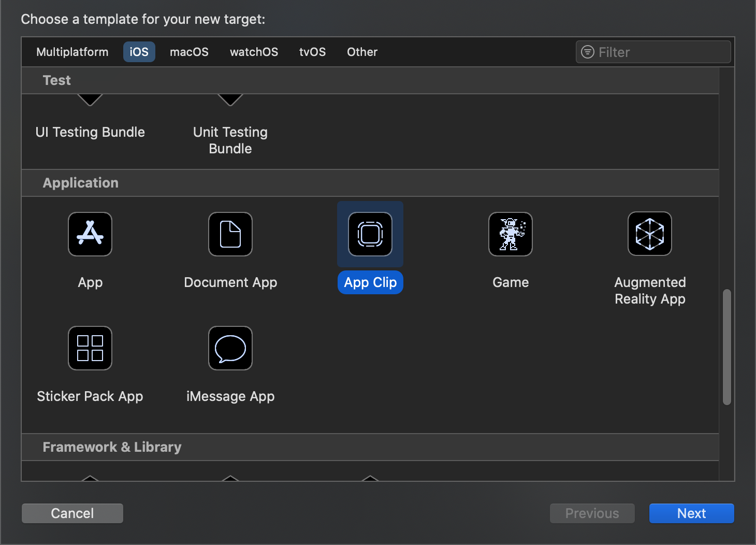Click the Next button

(x=692, y=513)
